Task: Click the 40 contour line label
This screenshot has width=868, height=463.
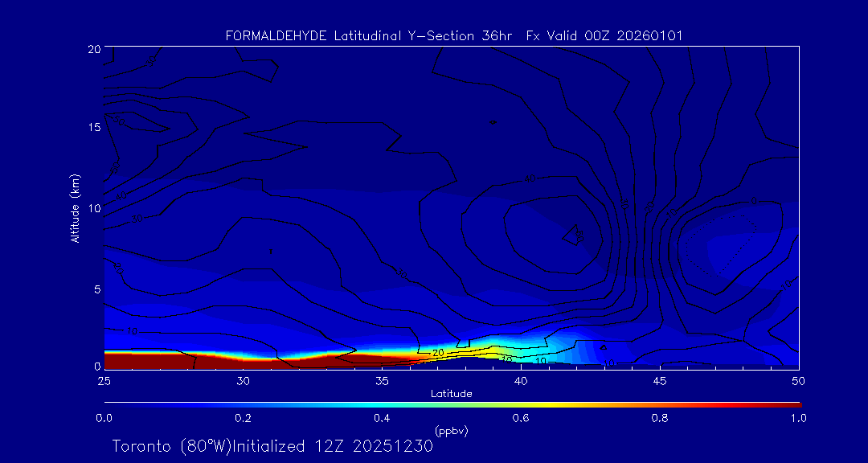Action: (529, 178)
